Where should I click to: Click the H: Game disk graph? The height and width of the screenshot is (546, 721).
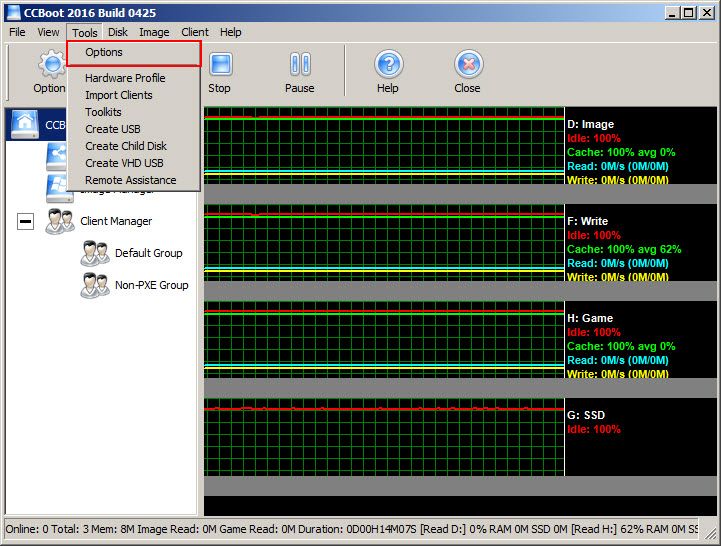point(384,339)
